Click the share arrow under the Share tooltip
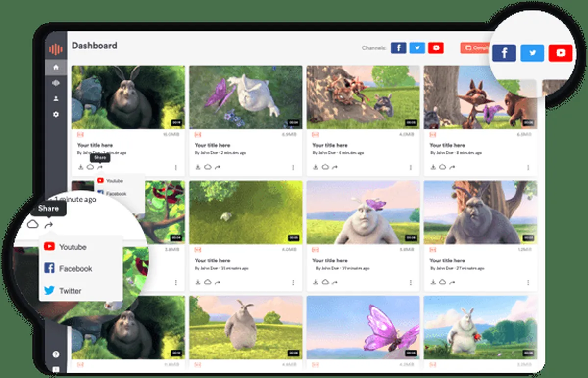This screenshot has width=588, height=378. (x=100, y=167)
